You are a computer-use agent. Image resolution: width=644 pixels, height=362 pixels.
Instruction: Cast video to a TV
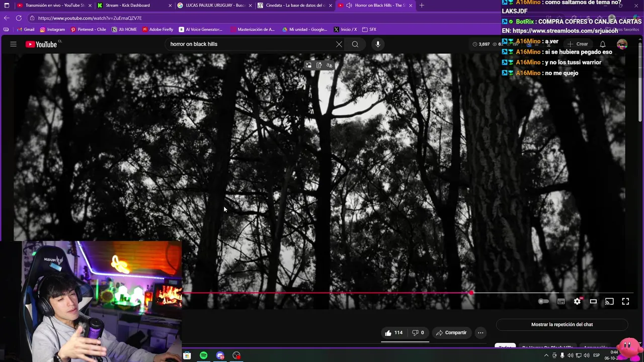[609, 302]
